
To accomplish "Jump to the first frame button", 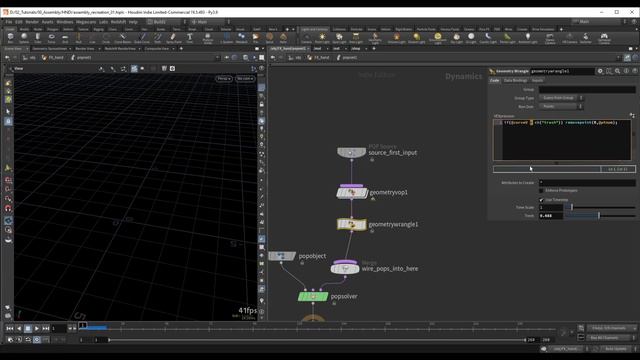I will pos(10,328).
